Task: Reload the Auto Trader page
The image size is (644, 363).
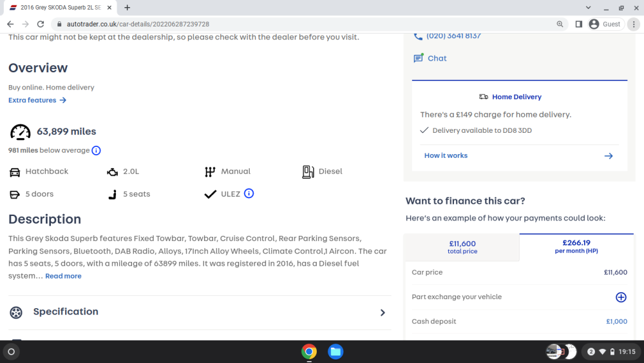Action: coord(40,25)
